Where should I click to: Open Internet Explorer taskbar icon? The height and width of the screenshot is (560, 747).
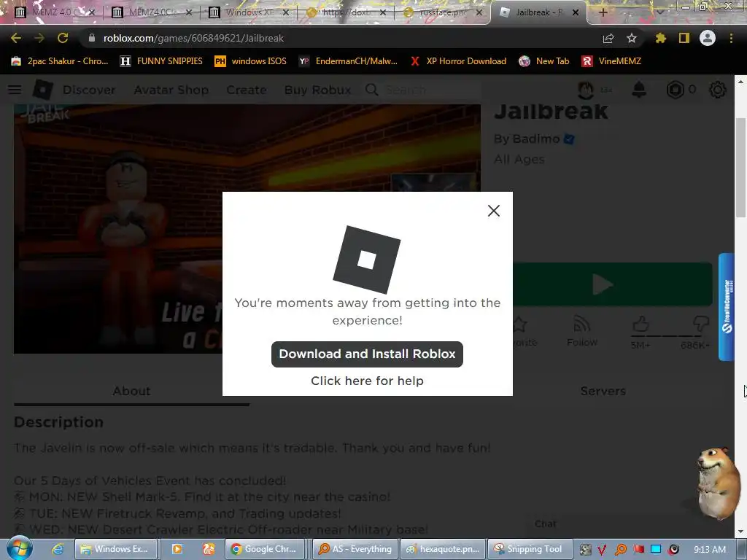point(58,549)
